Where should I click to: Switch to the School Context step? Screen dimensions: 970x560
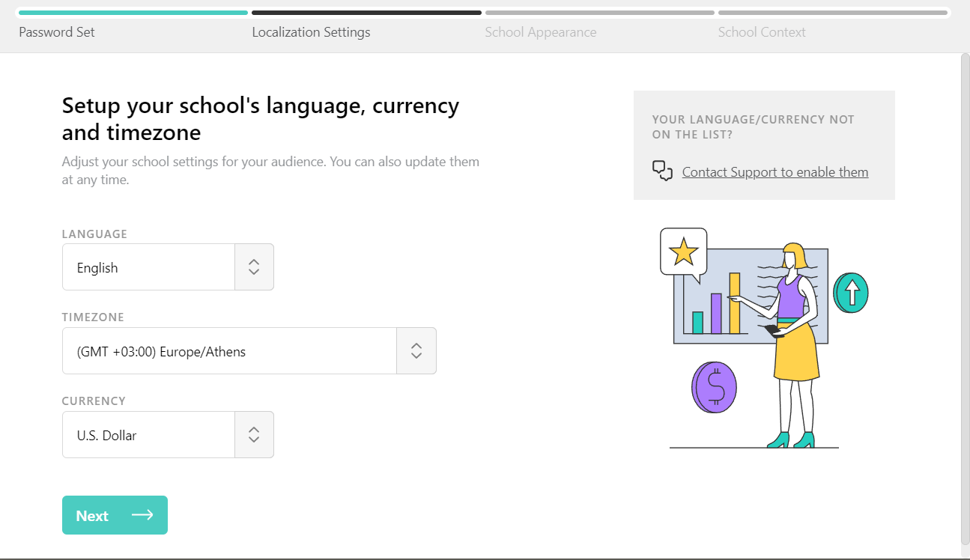(762, 32)
